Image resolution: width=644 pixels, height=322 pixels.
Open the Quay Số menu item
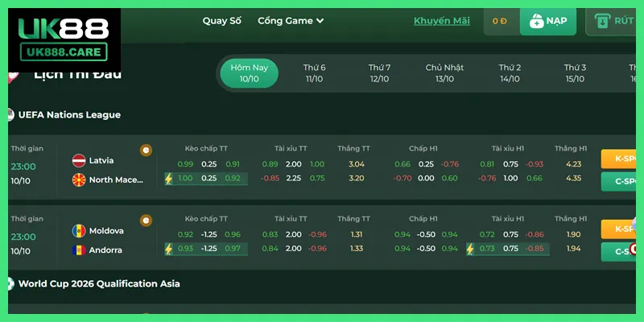tap(221, 21)
